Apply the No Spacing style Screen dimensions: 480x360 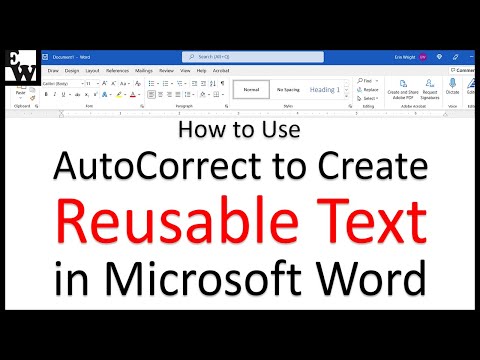pyautogui.click(x=288, y=89)
